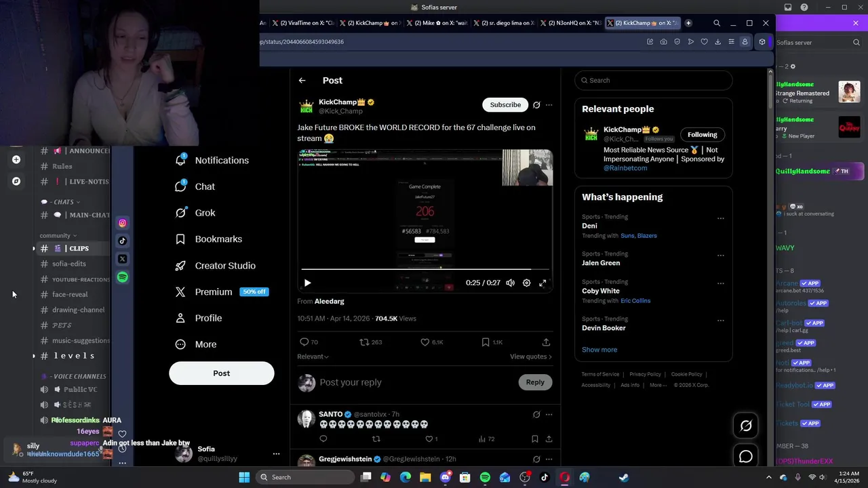Viewport: 868px width, 488px height.
Task: Open a new browser tab
Action: [x=688, y=23]
